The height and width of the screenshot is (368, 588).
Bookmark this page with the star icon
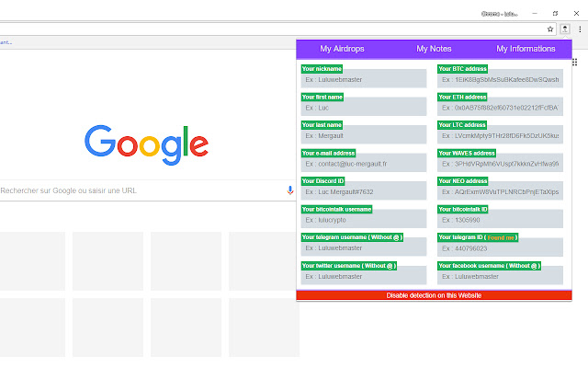tap(550, 29)
